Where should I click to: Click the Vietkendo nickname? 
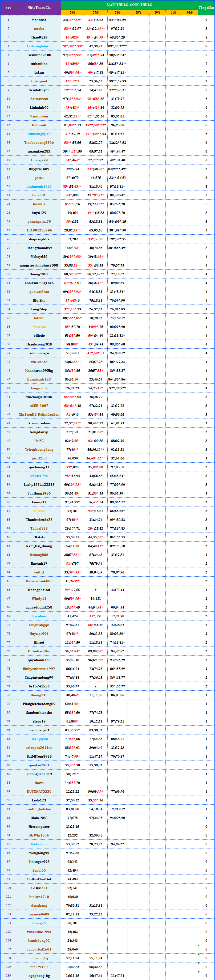39,844
